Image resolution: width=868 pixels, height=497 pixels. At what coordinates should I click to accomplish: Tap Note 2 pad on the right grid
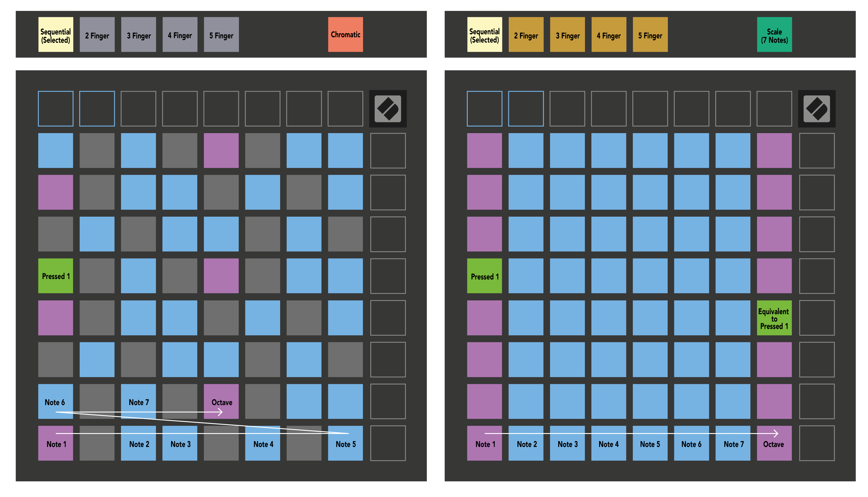(526, 443)
